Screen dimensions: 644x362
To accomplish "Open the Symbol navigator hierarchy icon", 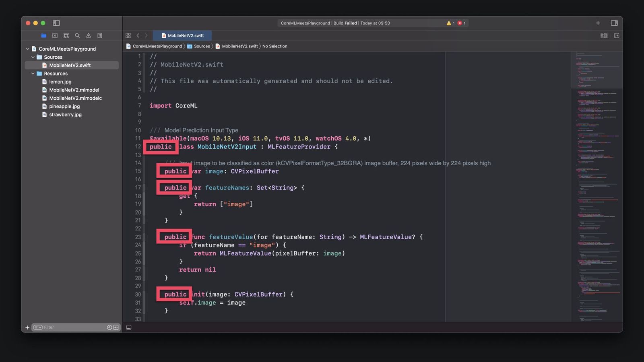I will [66, 35].
